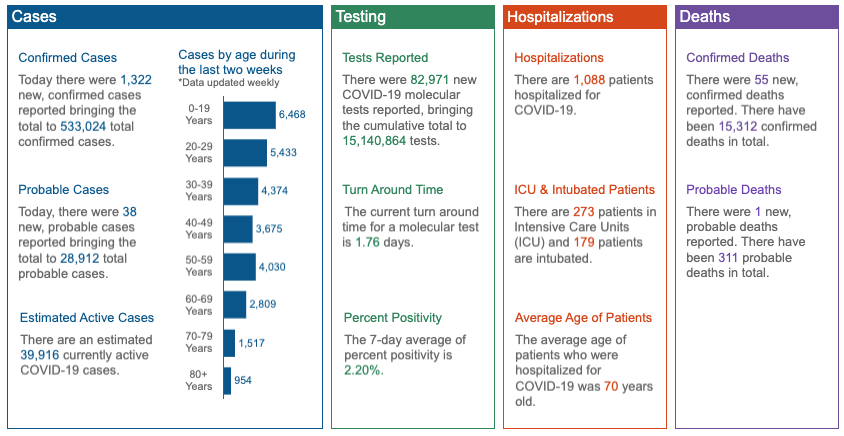
Task: Click ICU & Intubated Patients heading
Action: [585, 189]
